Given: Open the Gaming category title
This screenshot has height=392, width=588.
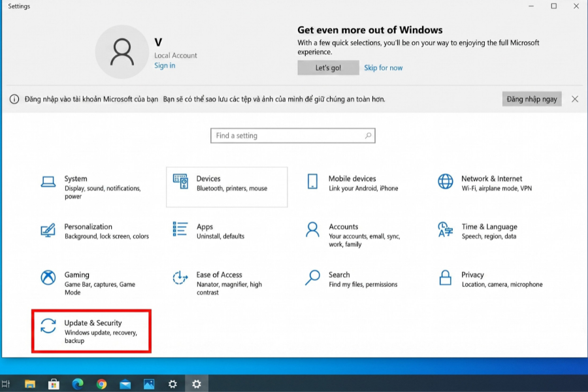Looking at the screenshot, I should pyautogui.click(x=77, y=274).
